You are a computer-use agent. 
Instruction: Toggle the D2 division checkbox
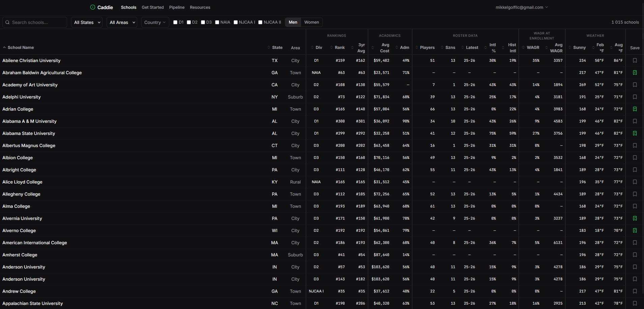click(x=189, y=22)
